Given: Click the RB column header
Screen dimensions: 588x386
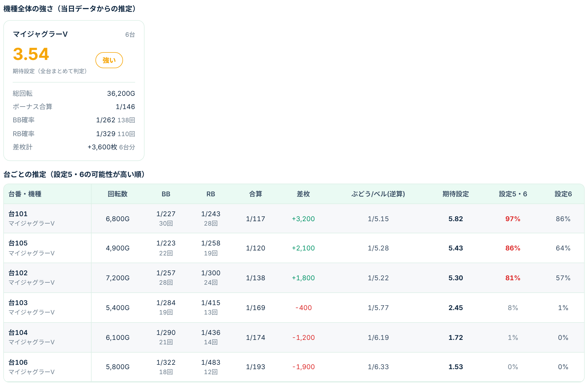Looking at the screenshot, I should tap(211, 194).
